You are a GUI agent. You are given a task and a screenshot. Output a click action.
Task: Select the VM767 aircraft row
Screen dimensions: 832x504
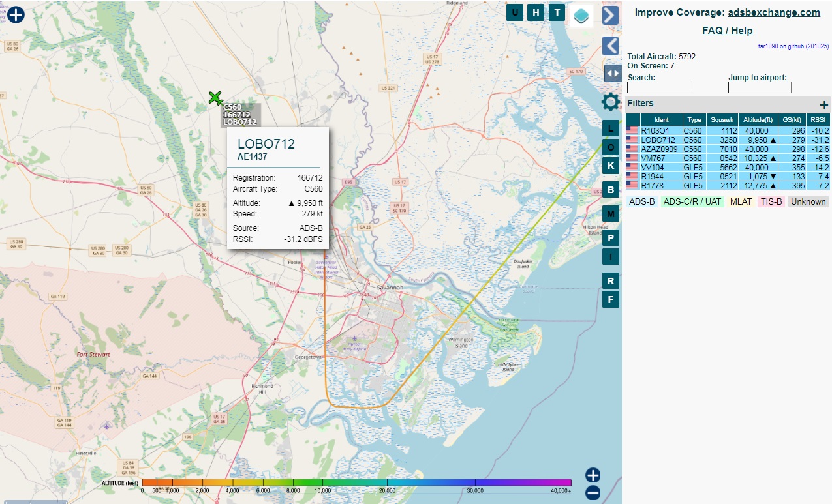[728, 158]
